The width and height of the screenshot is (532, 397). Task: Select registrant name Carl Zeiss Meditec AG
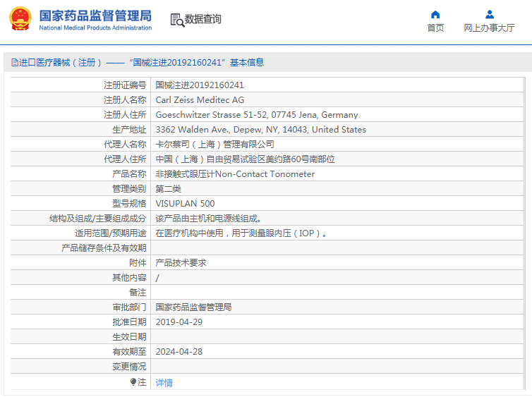click(200, 100)
